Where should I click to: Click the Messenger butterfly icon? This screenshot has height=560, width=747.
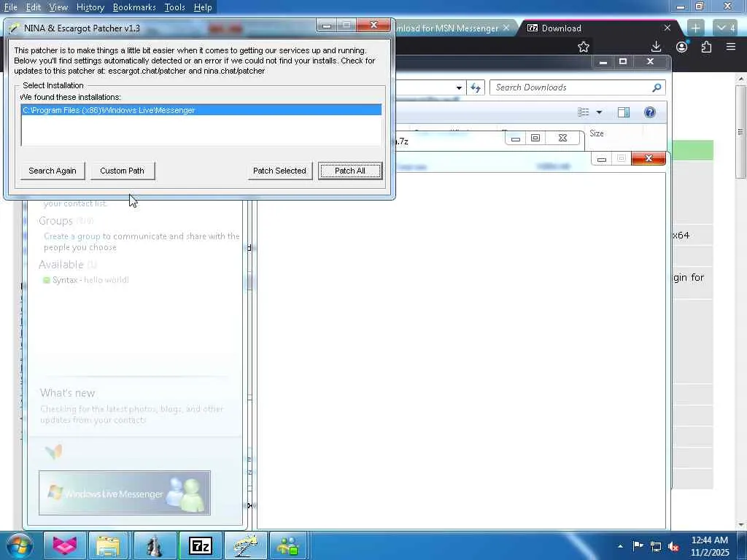point(54,451)
